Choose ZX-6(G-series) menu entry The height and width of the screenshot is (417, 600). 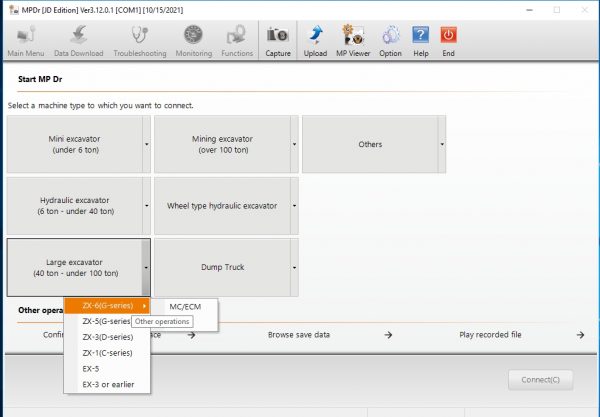(x=107, y=306)
